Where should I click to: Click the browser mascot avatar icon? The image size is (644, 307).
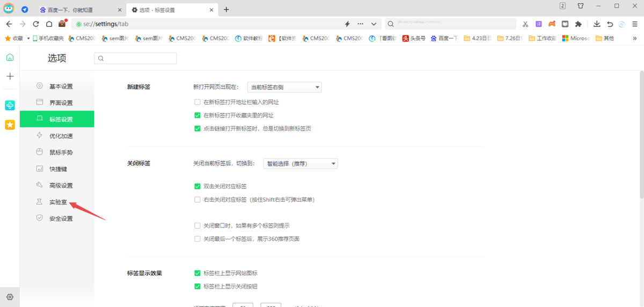tap(9, 9)
